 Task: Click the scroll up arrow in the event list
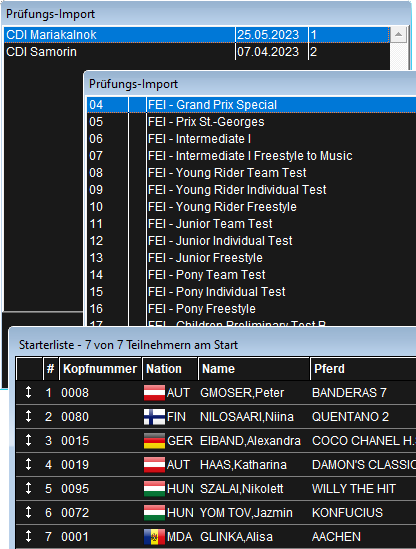click(x=398, y=35)
